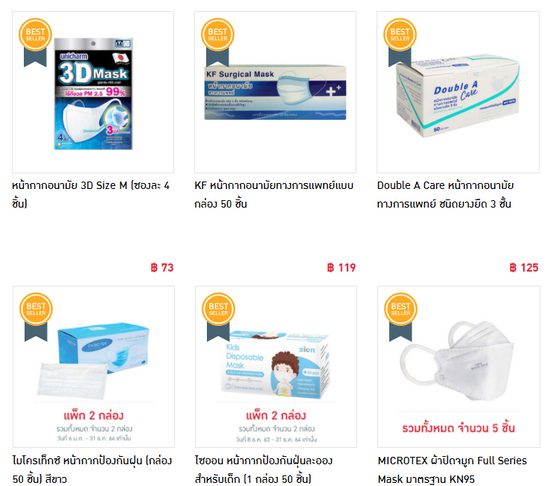550x486 pixels.
Task: Open Kids Disposable Mask box image
Action: tap(276, 365)
